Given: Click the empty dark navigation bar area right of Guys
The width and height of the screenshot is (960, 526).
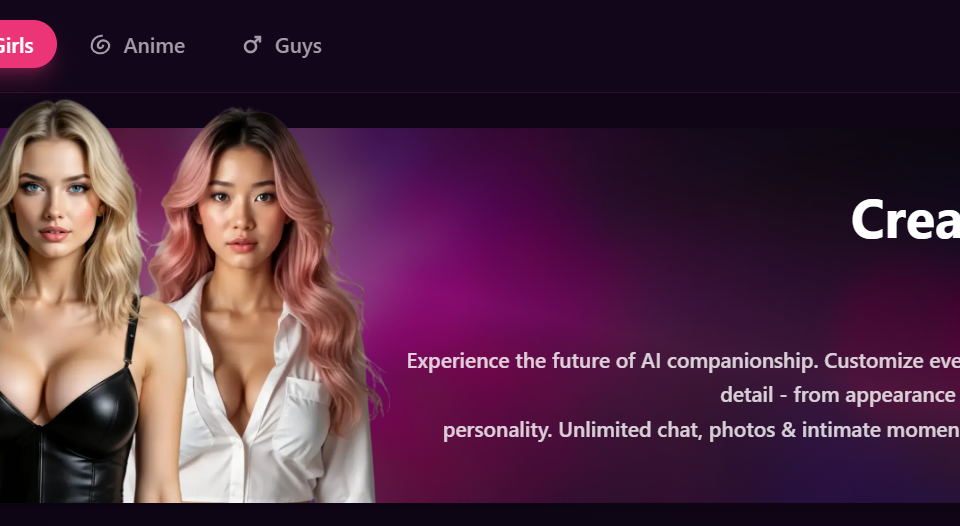Looking at the screenshot, I should tap(637, 46).
